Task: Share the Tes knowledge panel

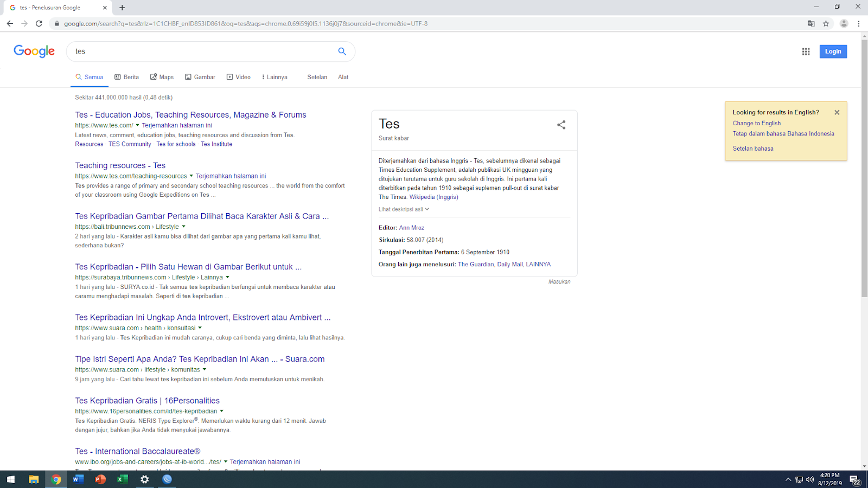Action: (561, 125)
